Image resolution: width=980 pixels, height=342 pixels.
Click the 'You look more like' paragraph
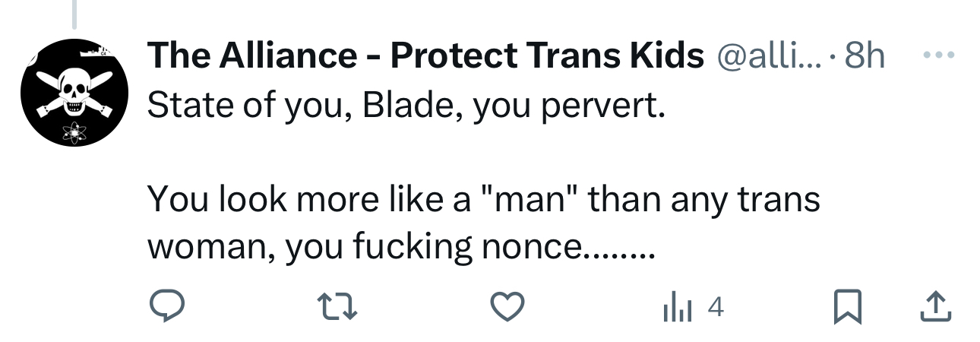click(x=483, y=199)
